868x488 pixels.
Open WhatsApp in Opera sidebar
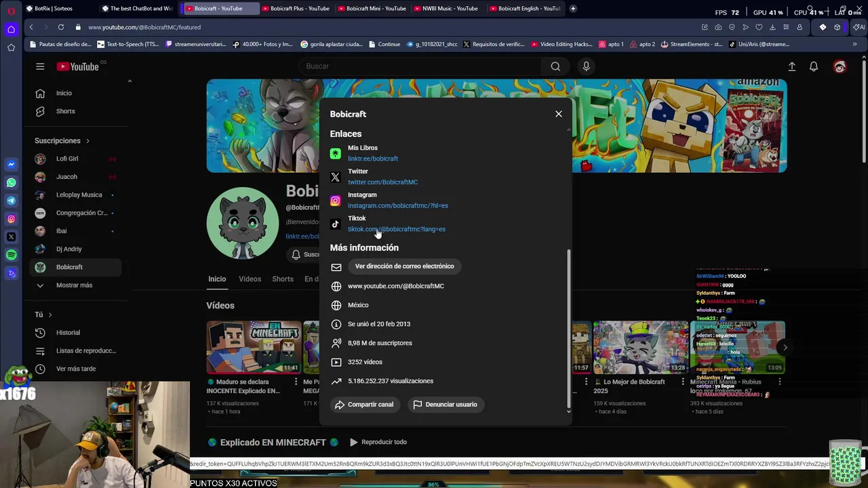(x=11, y=183)
